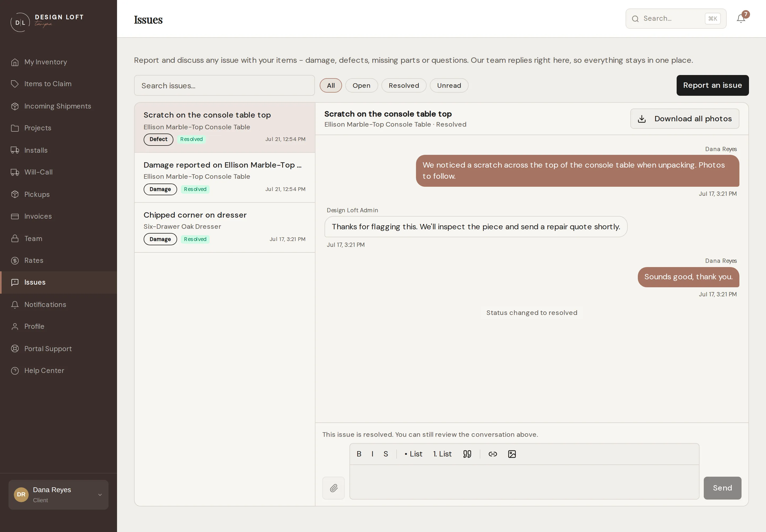Toggle italic formatting in editor
This screenshot has height=532, width=766.
(x=372, y=454)
